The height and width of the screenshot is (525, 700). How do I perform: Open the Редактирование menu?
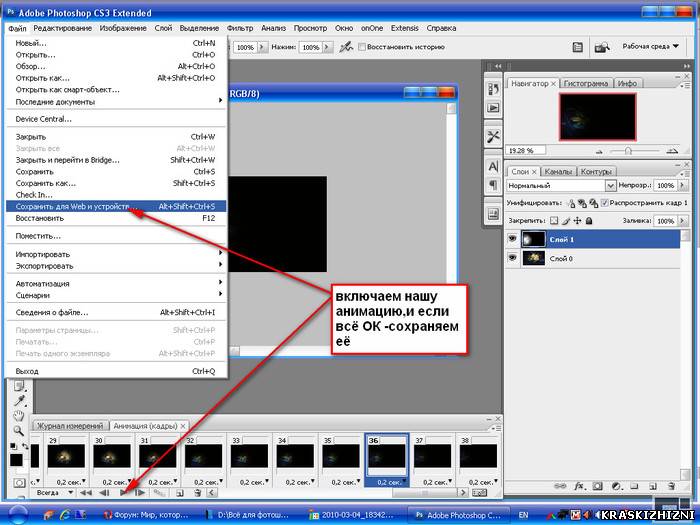(x=62, y=28)
